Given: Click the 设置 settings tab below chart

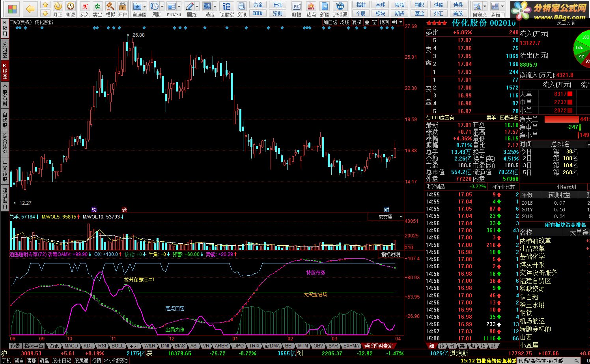Looking at the screenshot, I should [x=15, y=345].
